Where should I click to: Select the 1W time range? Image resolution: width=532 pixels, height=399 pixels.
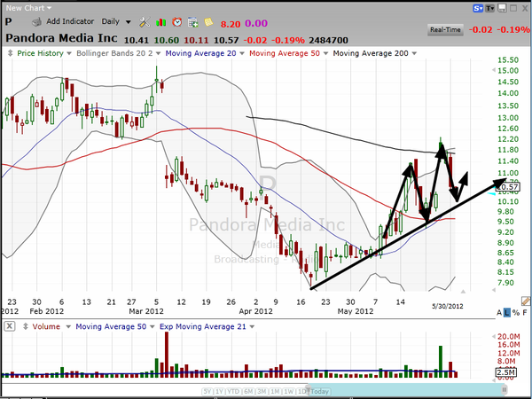point(288,392)
